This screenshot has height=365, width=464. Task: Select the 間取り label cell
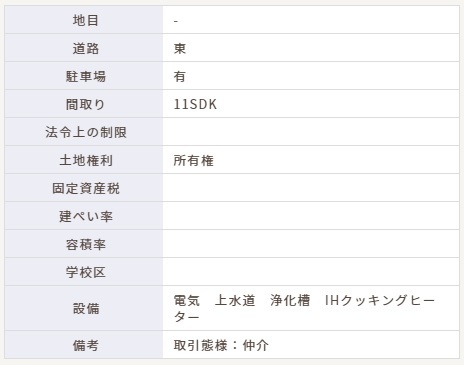[84, 104]
